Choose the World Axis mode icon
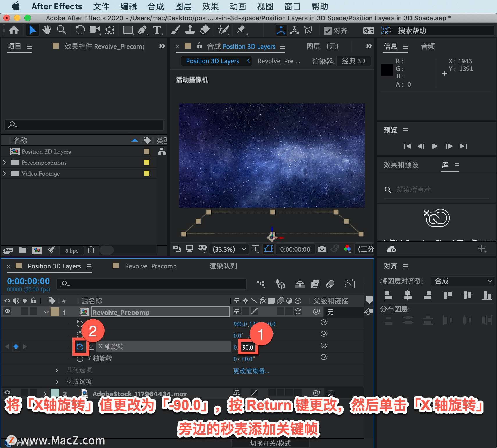This screenshot has height=448, width=497. 294,30
